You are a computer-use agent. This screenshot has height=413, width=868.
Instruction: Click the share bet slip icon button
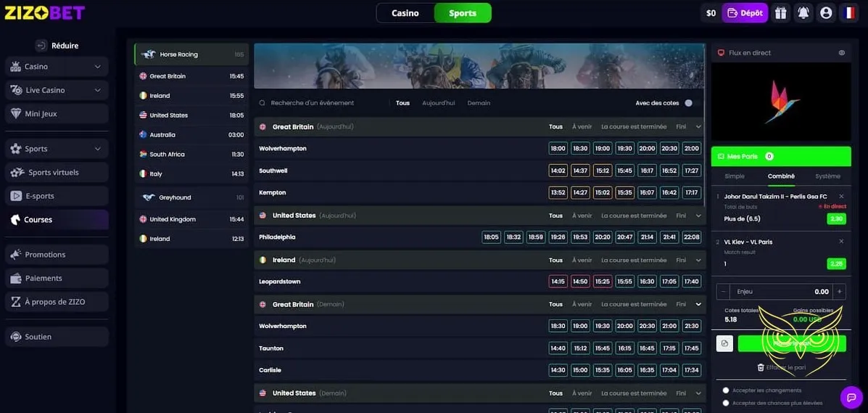point(724,343)
